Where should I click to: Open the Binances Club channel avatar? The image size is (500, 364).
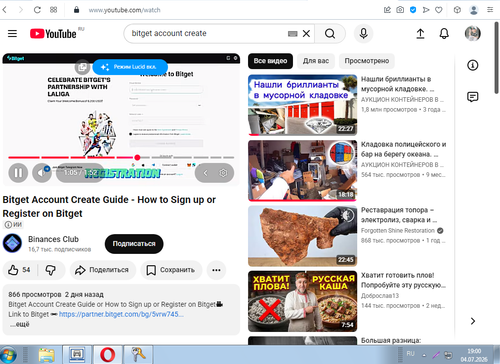pos(12,243)
